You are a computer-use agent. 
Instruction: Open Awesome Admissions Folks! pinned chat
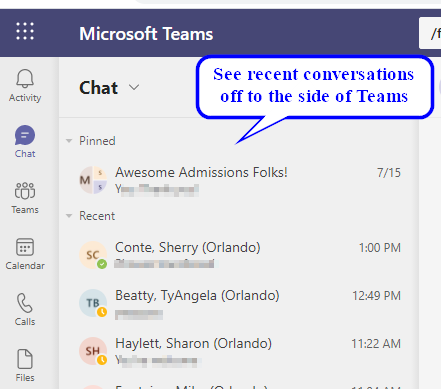click(239, 180)
